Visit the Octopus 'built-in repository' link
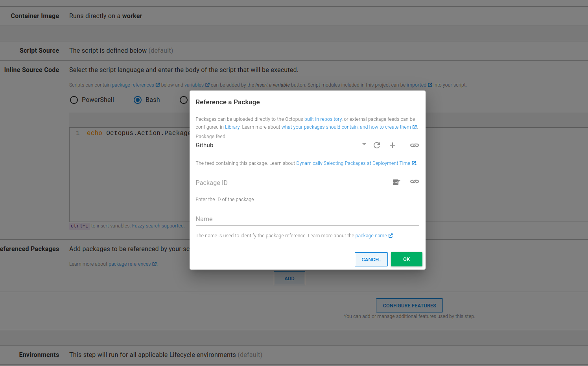Image resolution: width=588 pixels, height=366 pixels. (x=323, y=119)
